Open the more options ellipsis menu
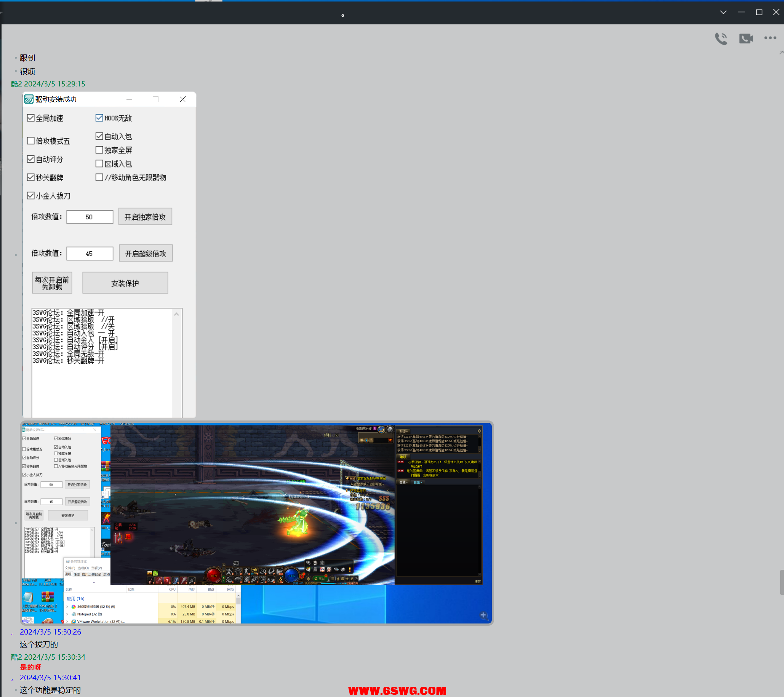Image resolution: width=784 pixels, height=697 pixels. pyautogui.click(x=770, y=38)
